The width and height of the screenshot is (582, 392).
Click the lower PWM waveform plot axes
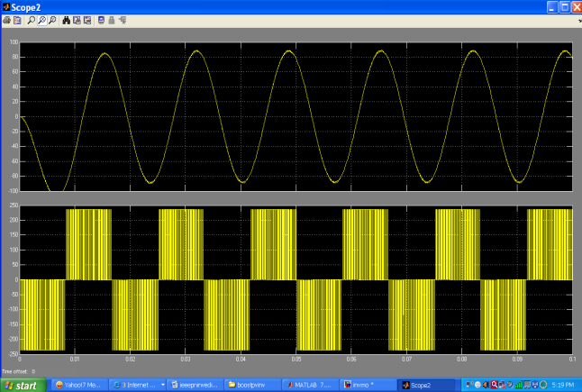point(296,278)
